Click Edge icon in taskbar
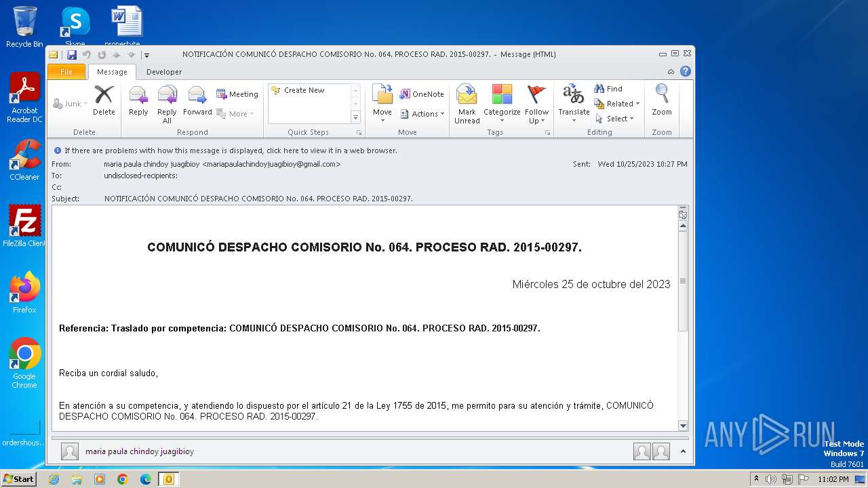 tap(146, 479)
